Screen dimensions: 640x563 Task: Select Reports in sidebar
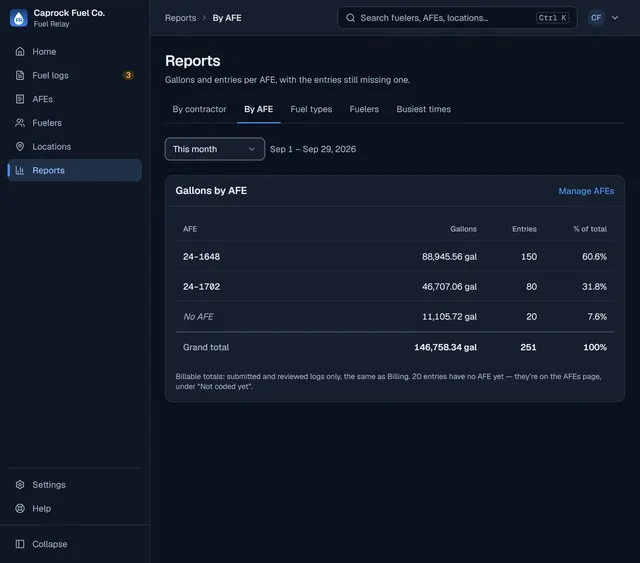pyautogui.click(x=74, y=170)
